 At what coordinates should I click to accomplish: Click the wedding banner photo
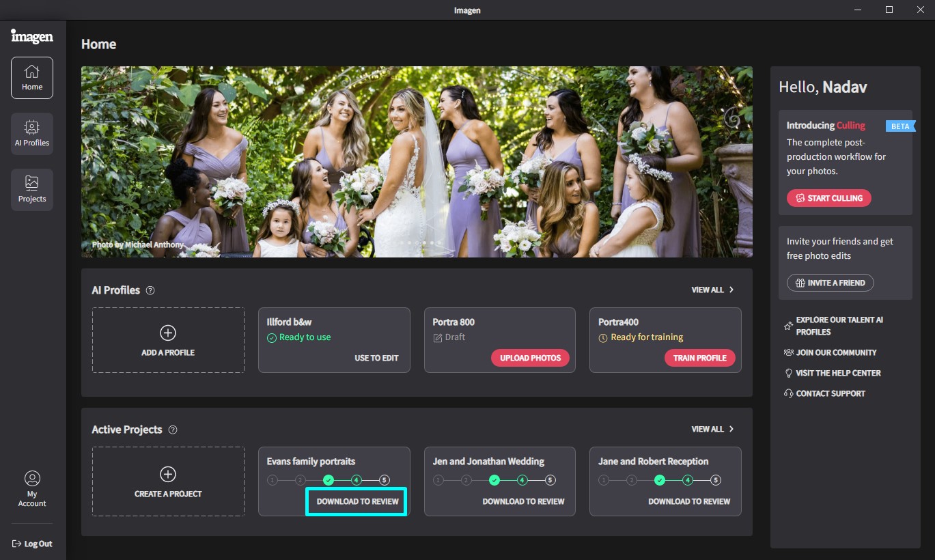point(417,162)
